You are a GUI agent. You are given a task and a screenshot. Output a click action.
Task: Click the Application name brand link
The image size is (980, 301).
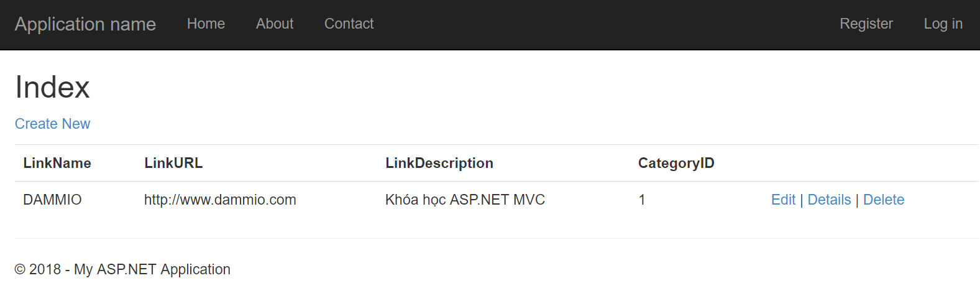(x=85, y=24)
